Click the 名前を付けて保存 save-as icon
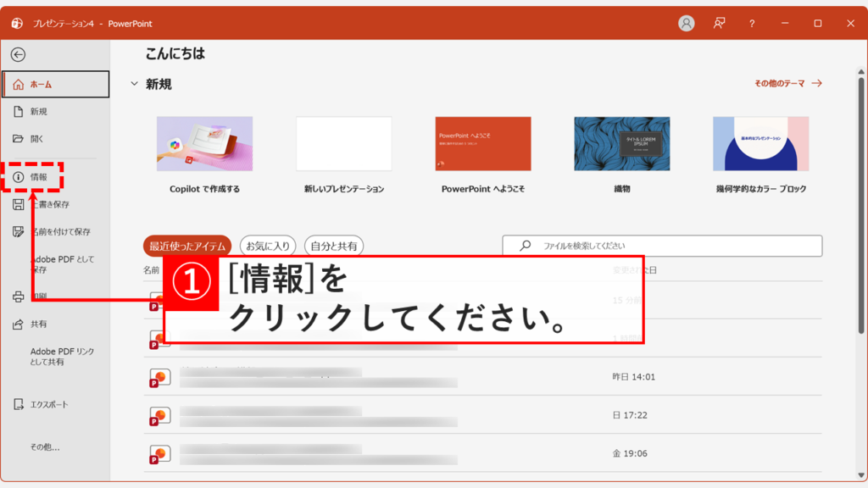The image size is (868, 488). click(x=19, y=231)
